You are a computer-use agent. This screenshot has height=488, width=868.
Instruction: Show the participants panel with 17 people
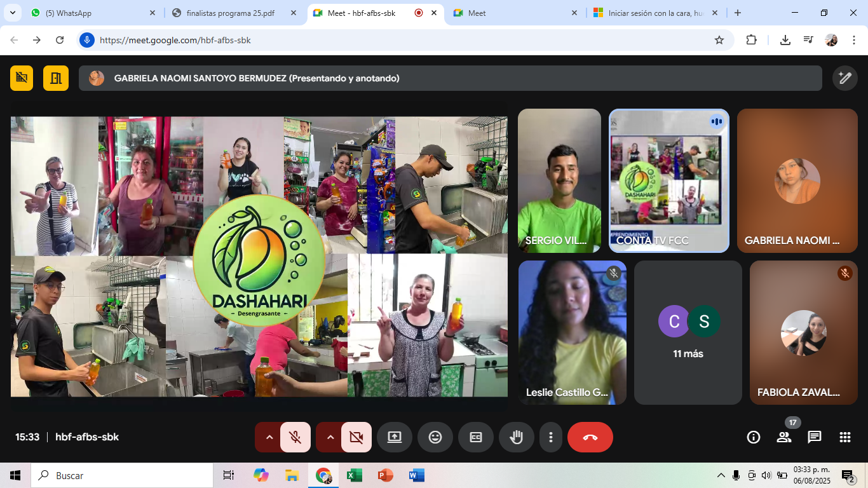(784, 437)
